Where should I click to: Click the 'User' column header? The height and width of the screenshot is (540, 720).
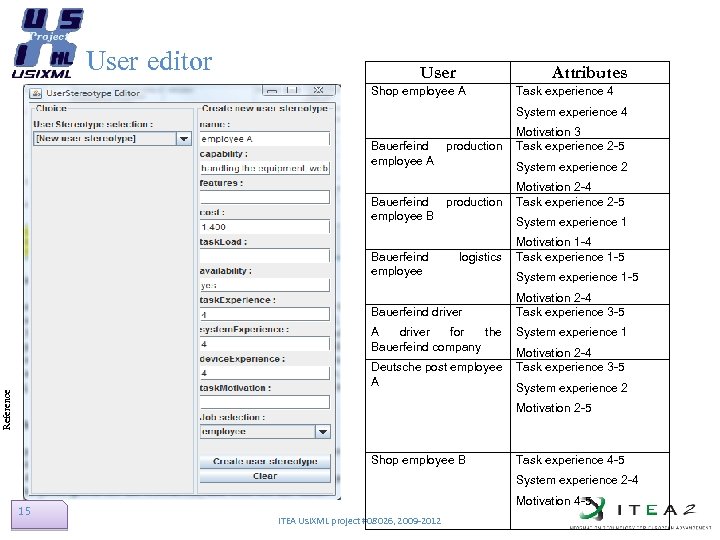coord(438,73)
